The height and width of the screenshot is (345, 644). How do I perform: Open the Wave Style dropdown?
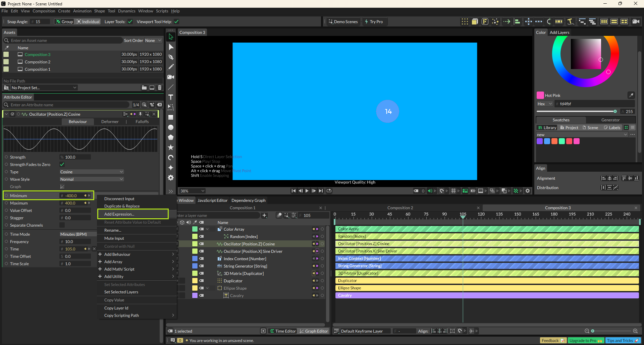[92, 179]
